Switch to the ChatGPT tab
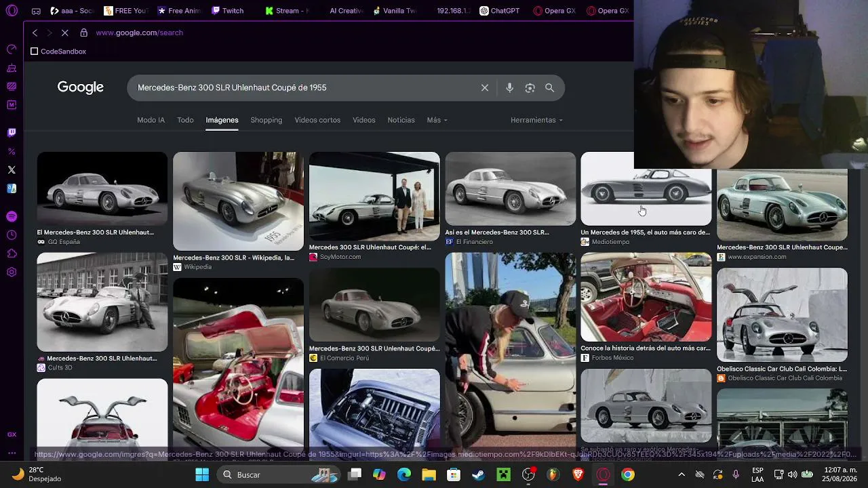868x488 pixels. tap(499, 11)
